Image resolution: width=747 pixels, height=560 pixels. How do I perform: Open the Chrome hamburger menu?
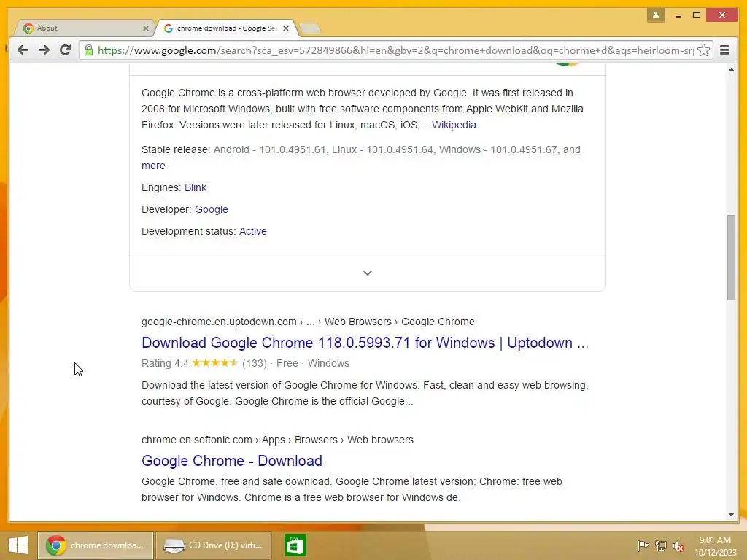724,50
